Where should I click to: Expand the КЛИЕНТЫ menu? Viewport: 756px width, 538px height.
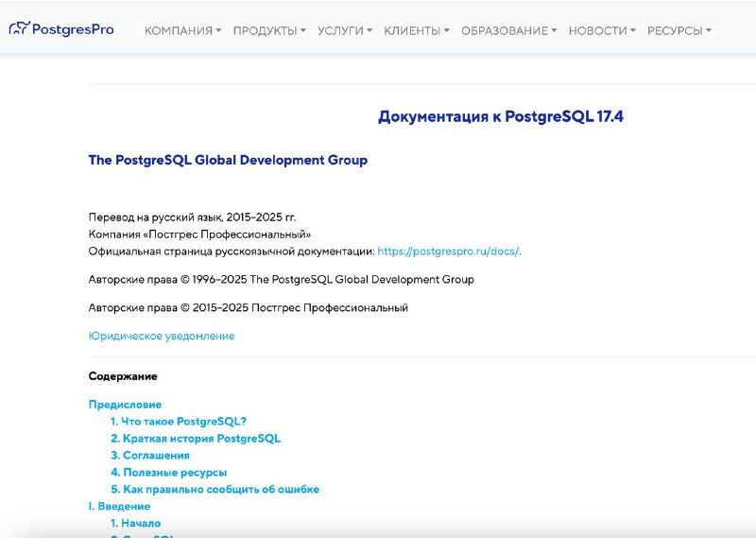417,30
